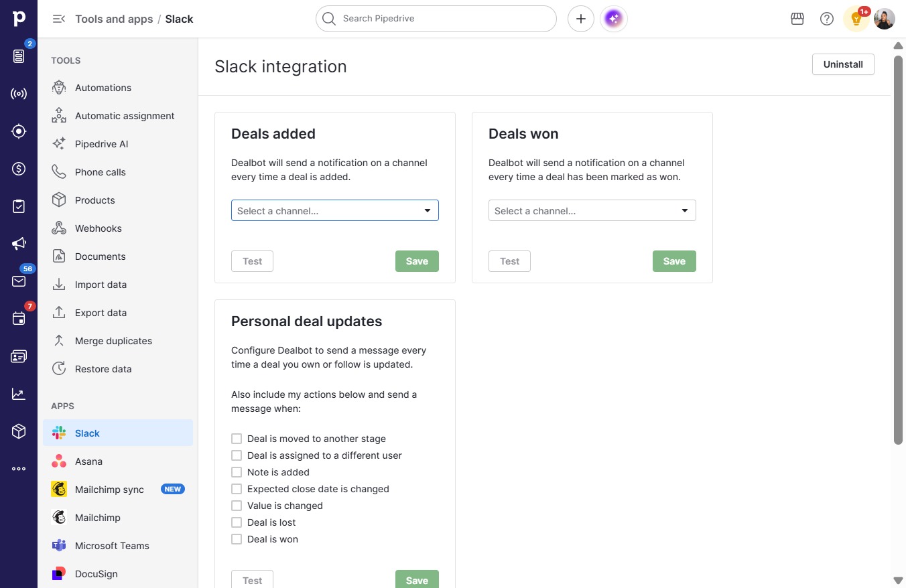Open the Phone calls tool
Viewport: 906px width, 588px height.
pos(118,172)
